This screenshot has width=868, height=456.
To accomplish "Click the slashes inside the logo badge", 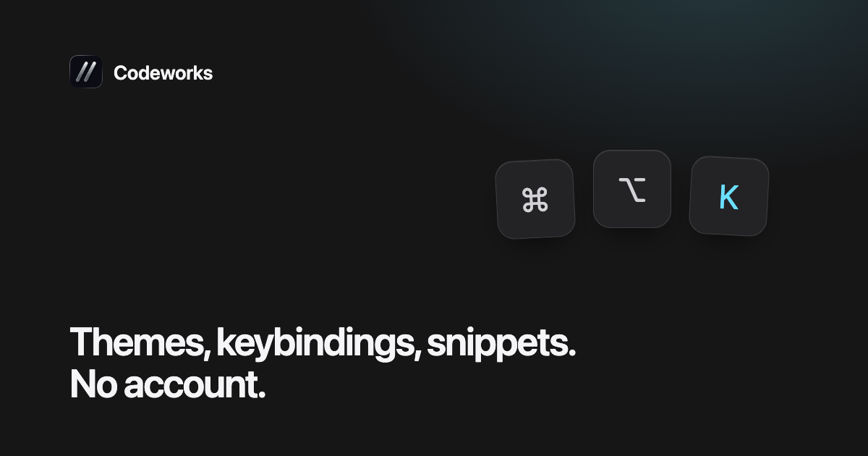I will point(86,72).
